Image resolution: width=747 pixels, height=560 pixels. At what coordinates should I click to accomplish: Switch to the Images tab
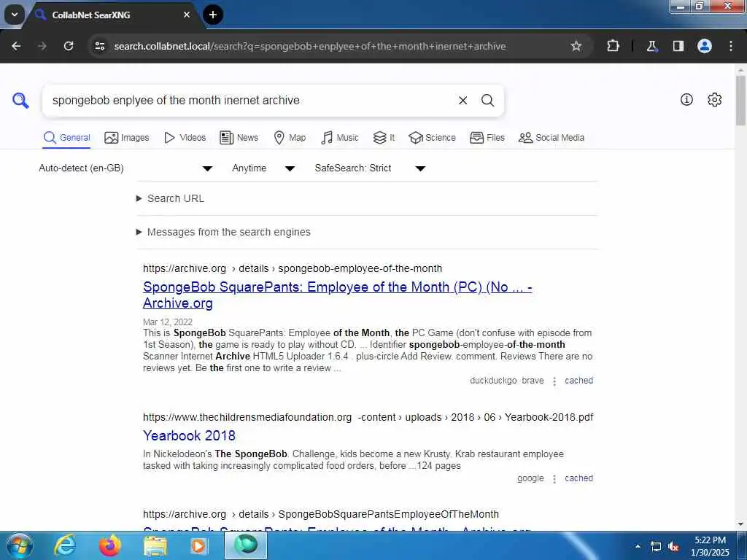click(127, 138)
